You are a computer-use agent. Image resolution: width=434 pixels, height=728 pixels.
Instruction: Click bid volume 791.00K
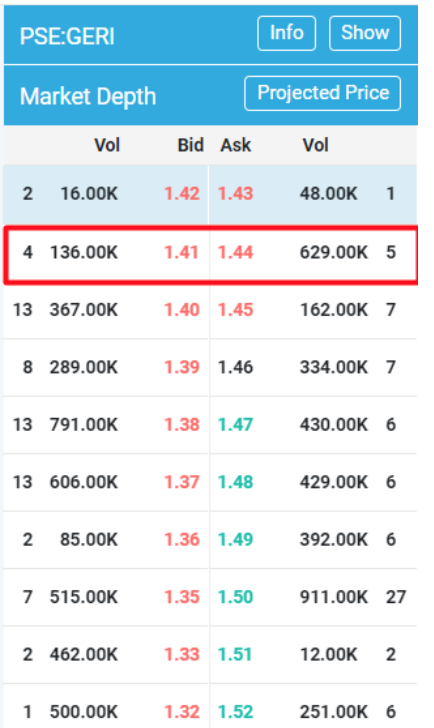pos(84,425)
